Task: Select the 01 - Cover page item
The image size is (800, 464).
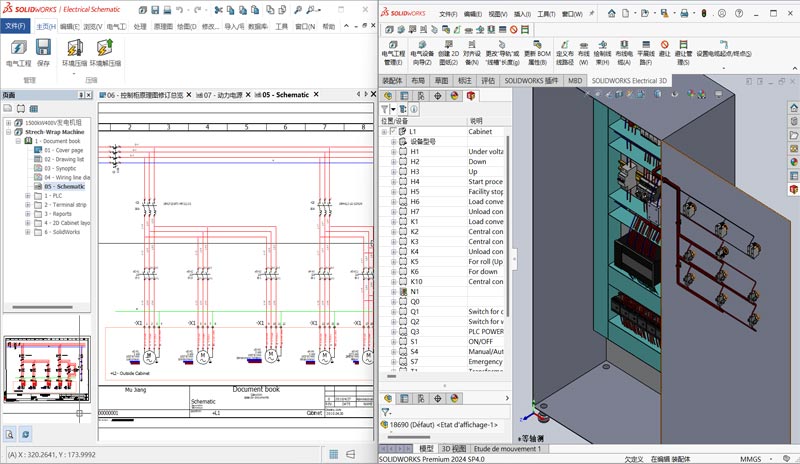Action: (59, 150)
